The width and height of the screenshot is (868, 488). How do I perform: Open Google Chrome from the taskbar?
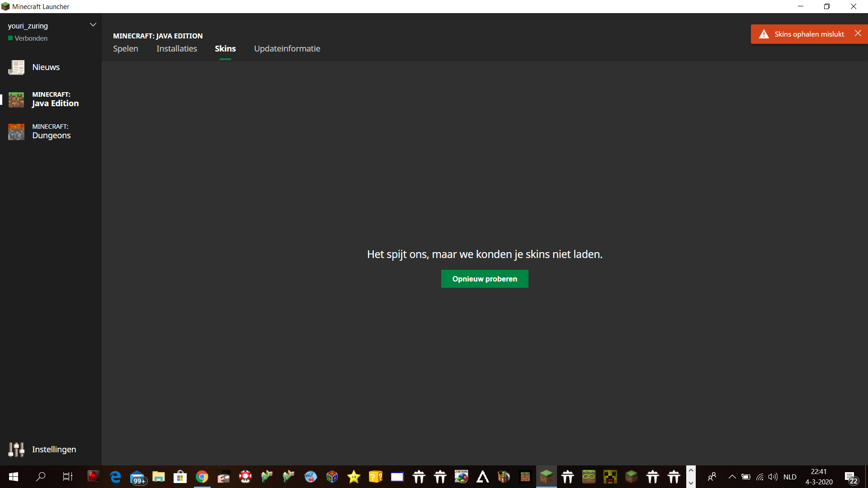click(202, 477)
